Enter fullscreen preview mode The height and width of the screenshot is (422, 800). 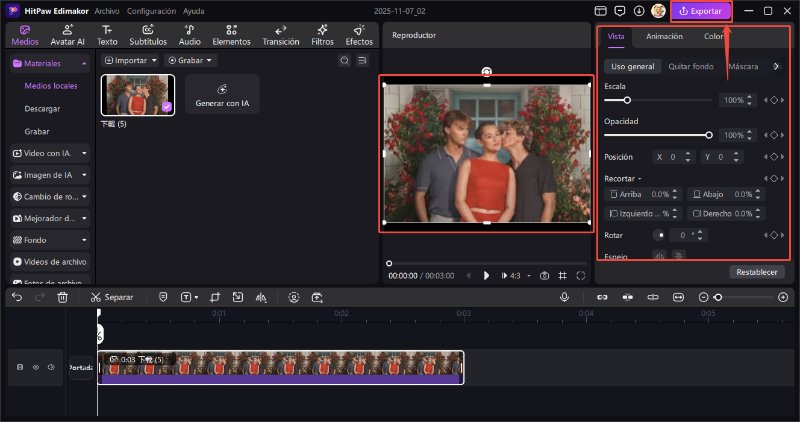[581, 275]
